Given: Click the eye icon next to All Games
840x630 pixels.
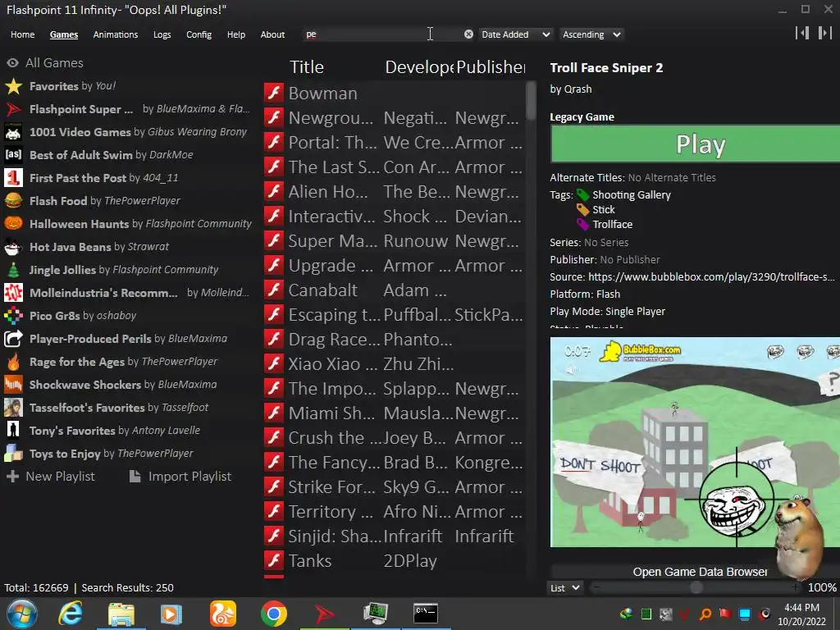Looking at the screenshot, I should tap(12, 62).
